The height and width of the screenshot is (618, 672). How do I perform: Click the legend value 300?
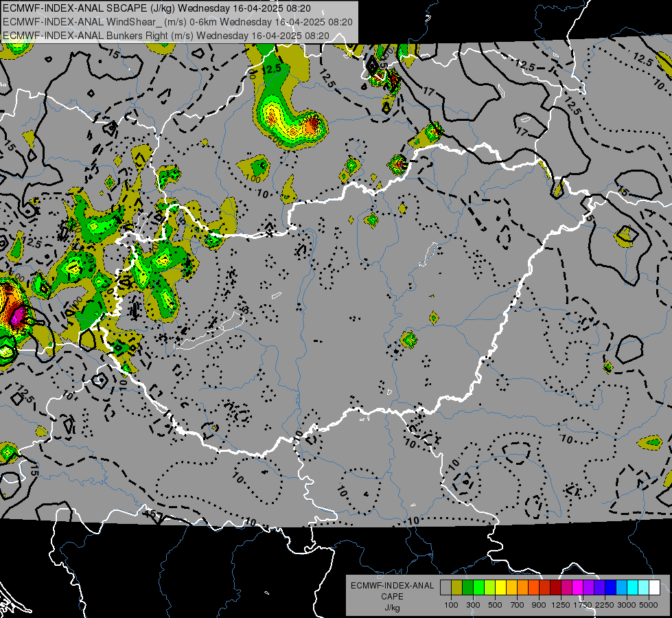[x=473, y=605]
